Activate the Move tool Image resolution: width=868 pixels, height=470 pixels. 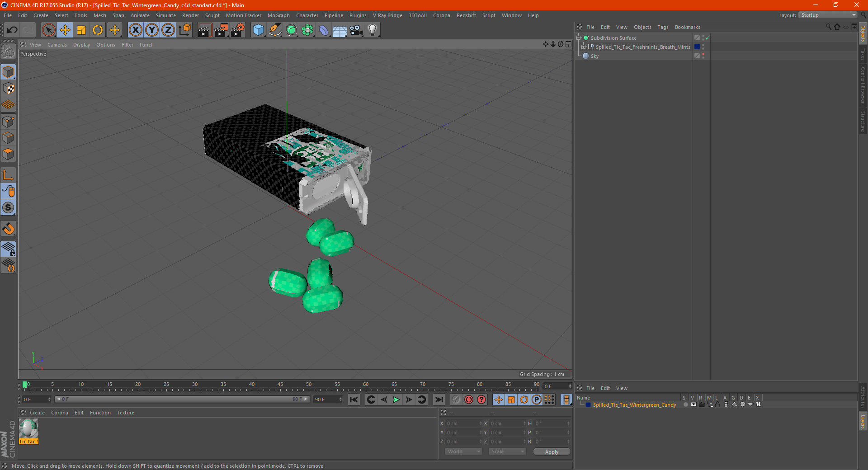[x=65, y=30]
